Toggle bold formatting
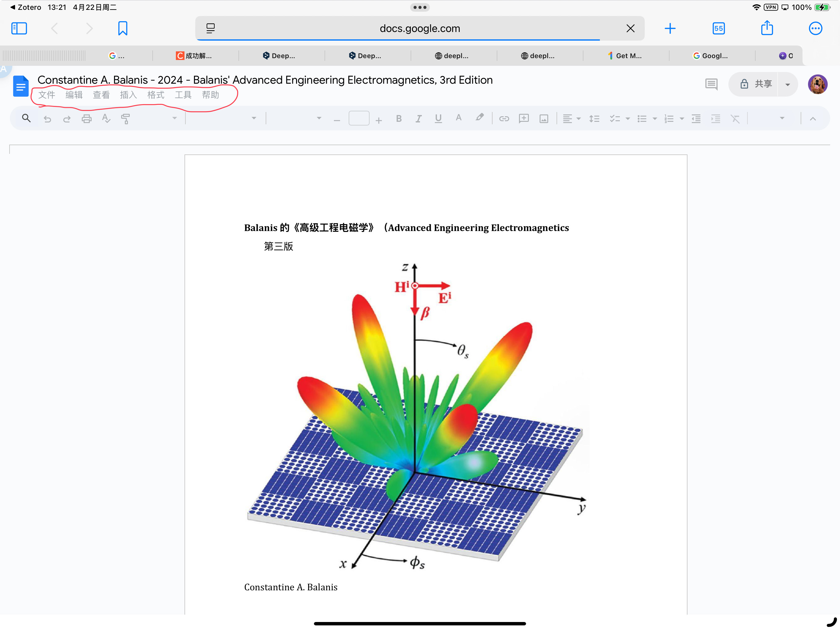The height and width of the screenshot is (630, 840). (399, 119)
